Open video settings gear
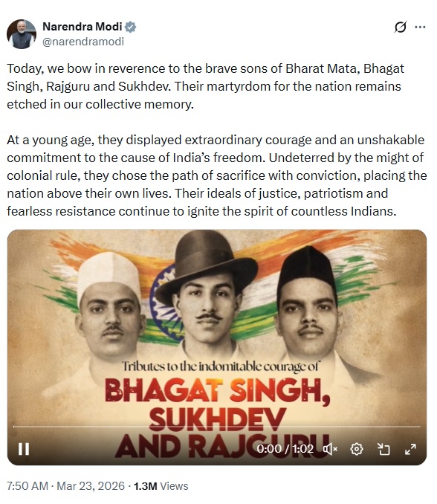This screenshot has height=504, width=437. coord(356,449)
